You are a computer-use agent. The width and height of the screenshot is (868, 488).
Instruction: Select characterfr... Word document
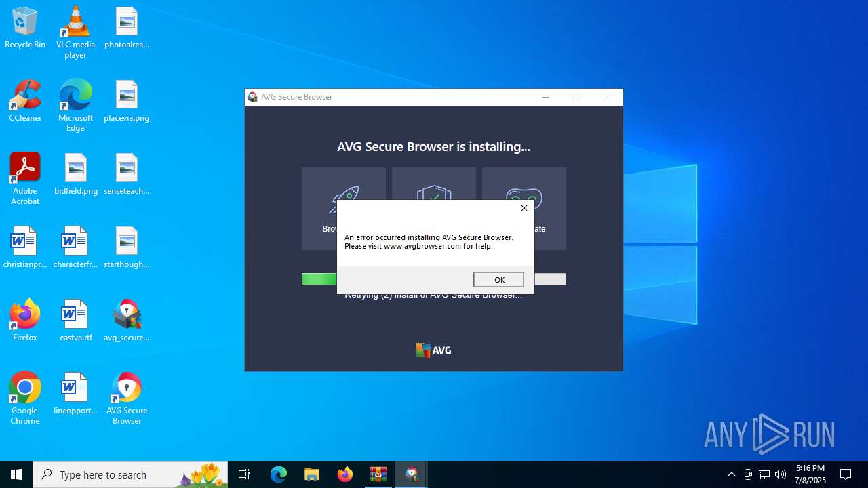click(76, 248)
